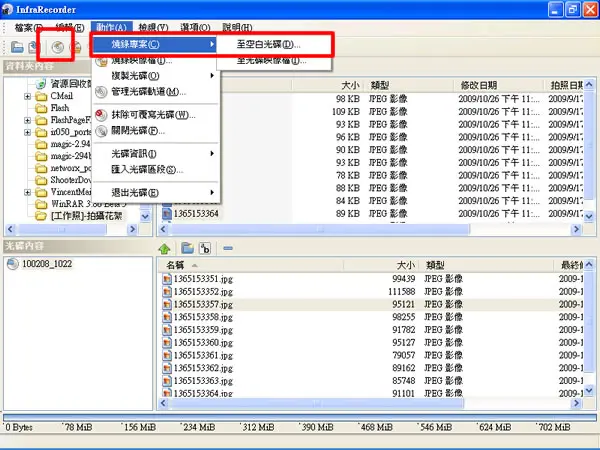The width and height of the screenshot is (600, 450).
Task: Click the open project folder toolbar icon
Action: (17, 47)
